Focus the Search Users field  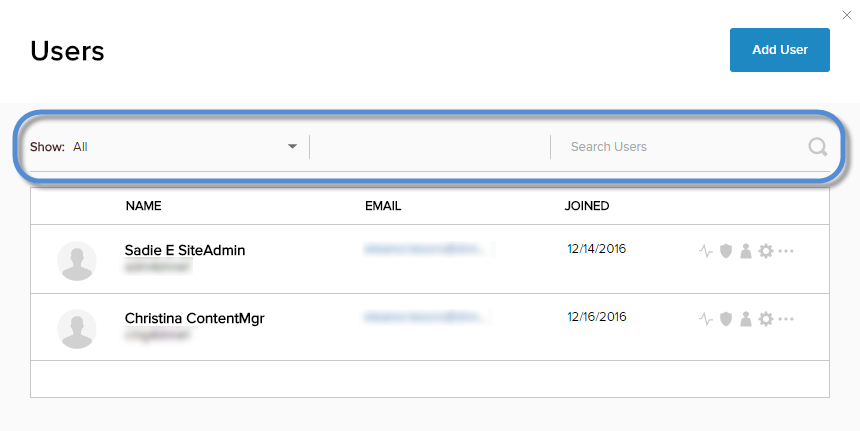click(680, 147)
